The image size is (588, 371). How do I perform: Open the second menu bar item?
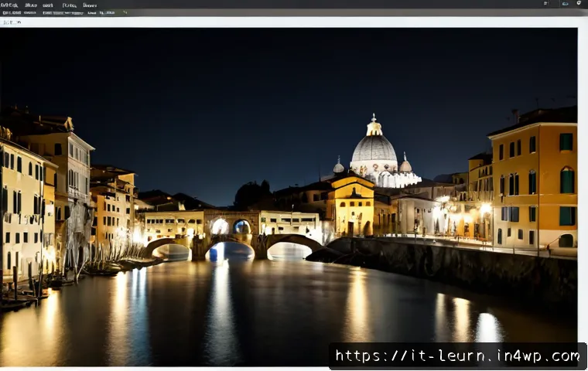pos(31,5)
